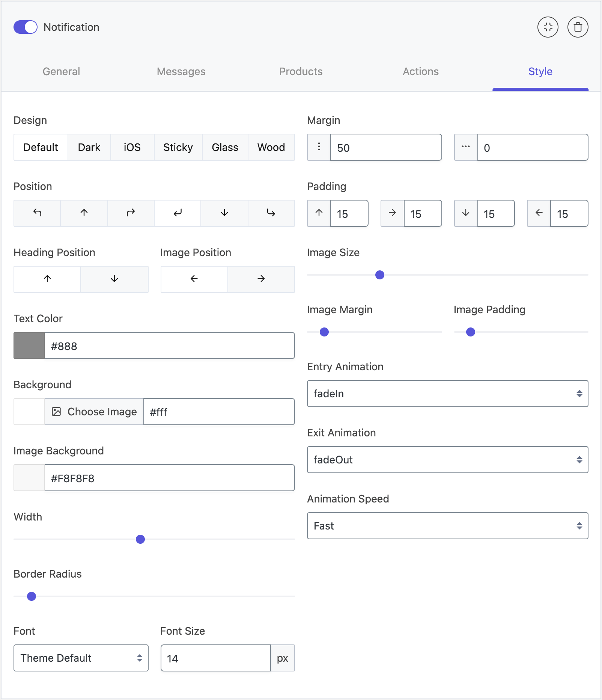Select the Dark design option
The image size is (602, 700).
(89, 147)
